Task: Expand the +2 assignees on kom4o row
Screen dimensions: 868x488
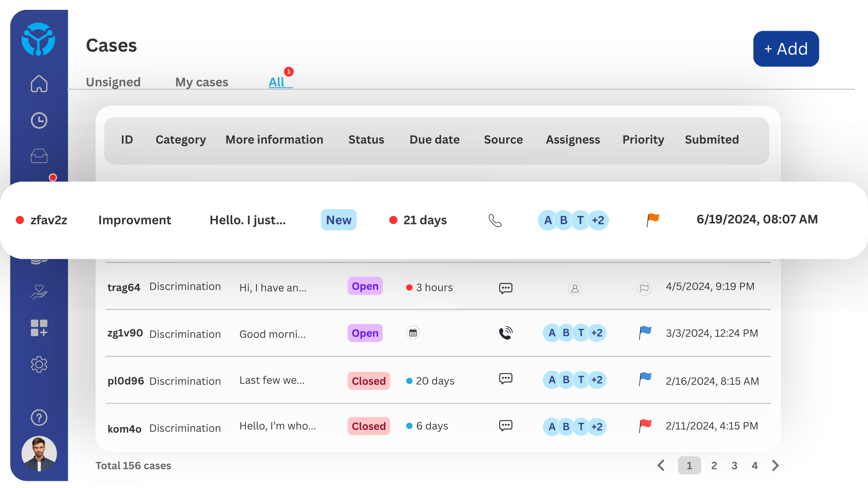Action: point(597,427)
